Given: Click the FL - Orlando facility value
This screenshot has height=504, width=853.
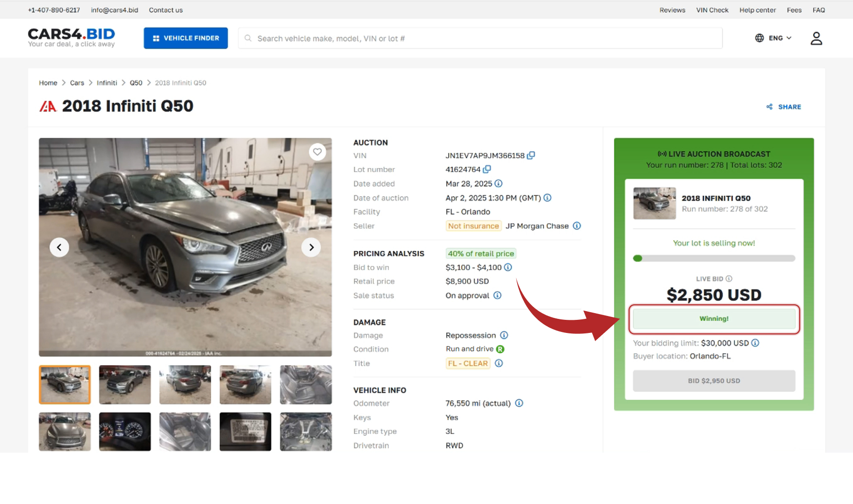Looking at the screenshot, I should point(468,212).
